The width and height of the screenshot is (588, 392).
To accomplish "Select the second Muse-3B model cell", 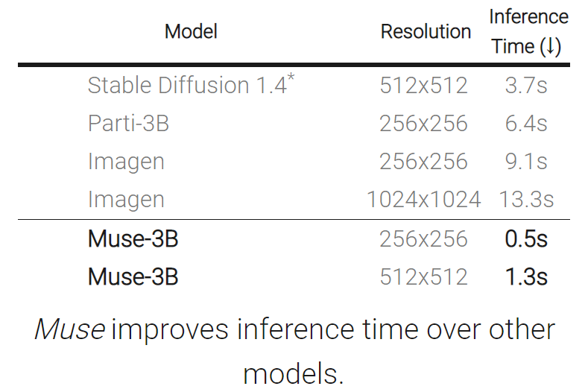I will pos(133,276).
